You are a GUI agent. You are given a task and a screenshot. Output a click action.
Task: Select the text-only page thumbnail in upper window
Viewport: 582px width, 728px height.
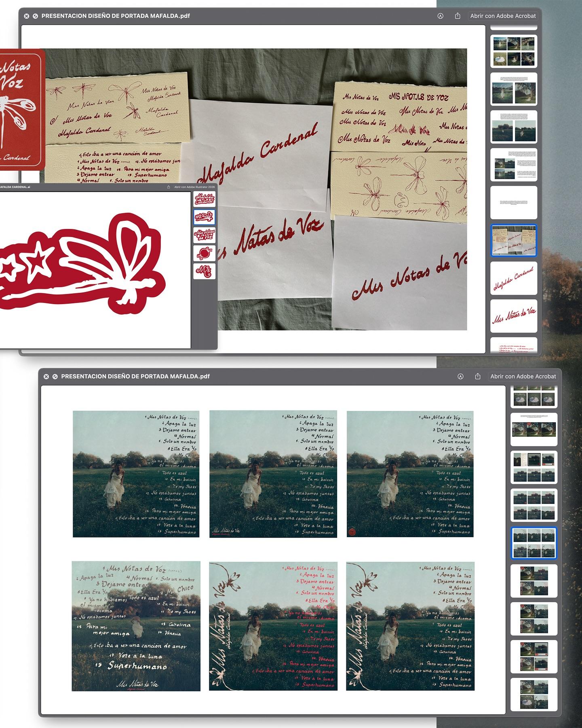(514, 202)
